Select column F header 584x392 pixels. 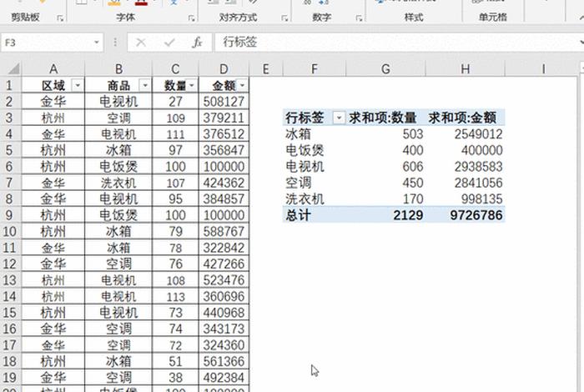pyautogui.click(x=315, y=69)
